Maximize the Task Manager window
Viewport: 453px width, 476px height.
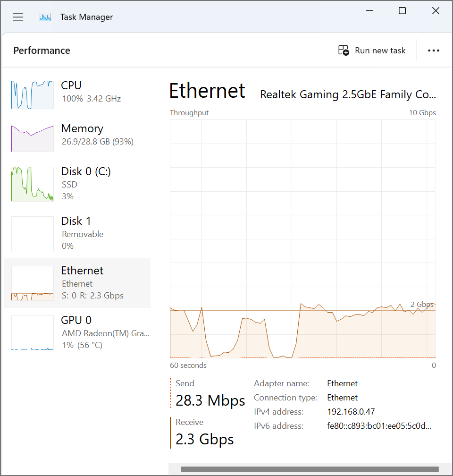point(403,11)
